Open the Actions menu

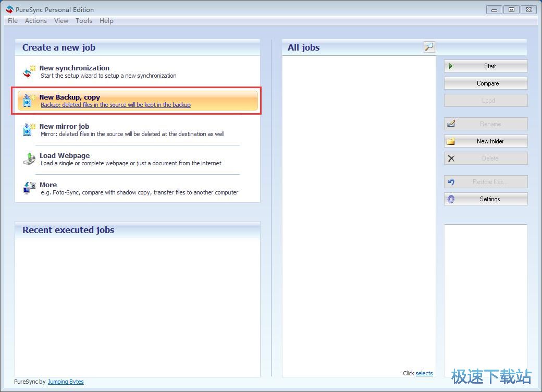(35, 21)
